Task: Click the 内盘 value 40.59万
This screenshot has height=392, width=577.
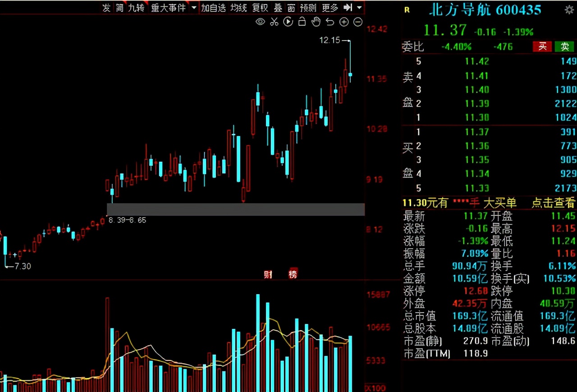Action: 557,303
